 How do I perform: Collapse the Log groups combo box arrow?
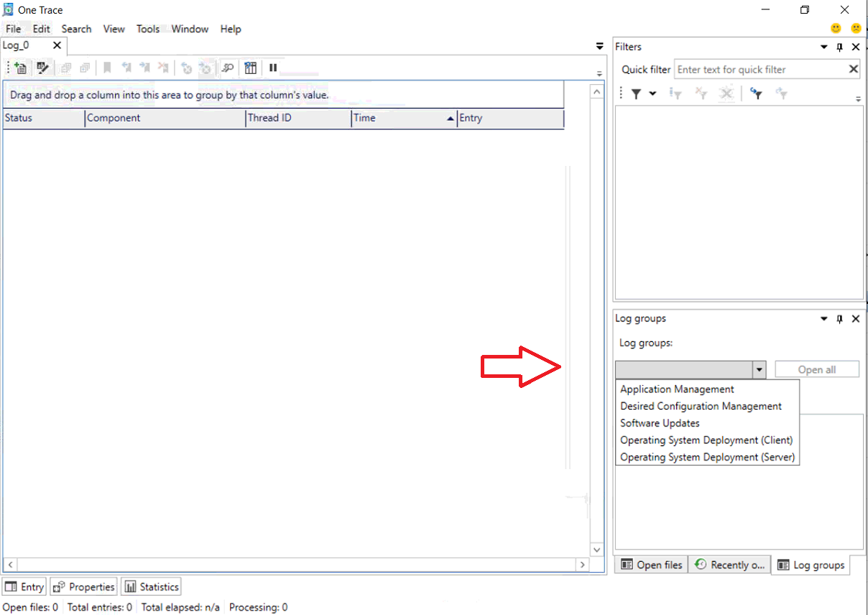click(759, 369)
